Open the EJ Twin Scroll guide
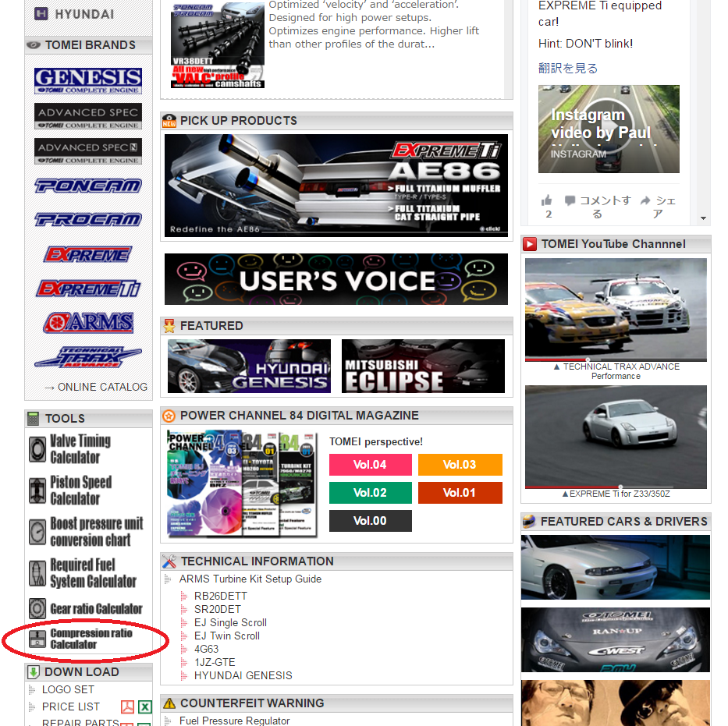Image resolution: width=728 pixels, height=726 pixels. (x=226, y=636)
